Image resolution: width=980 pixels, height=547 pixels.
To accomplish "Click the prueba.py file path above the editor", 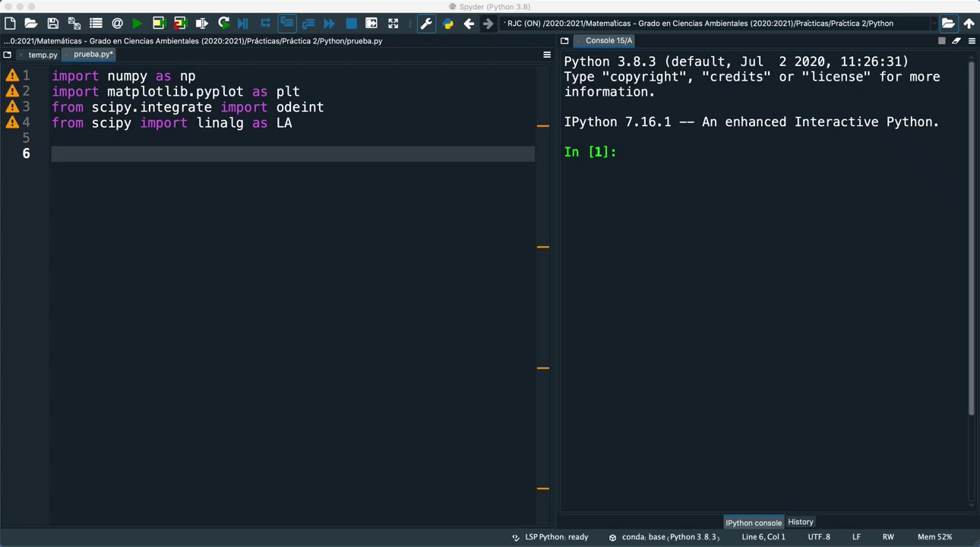I will pyautogui.click(x=193, y=41).
